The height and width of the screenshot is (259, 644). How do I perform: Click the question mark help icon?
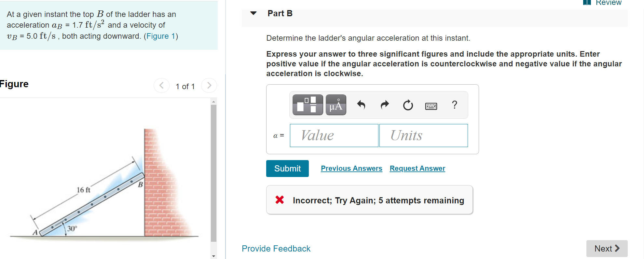(454, 105)
